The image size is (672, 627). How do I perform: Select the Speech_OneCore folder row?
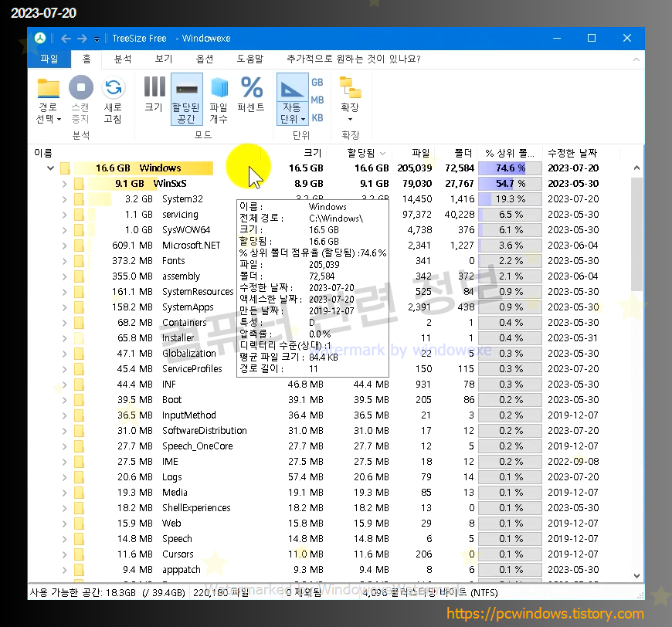[330, 446]
